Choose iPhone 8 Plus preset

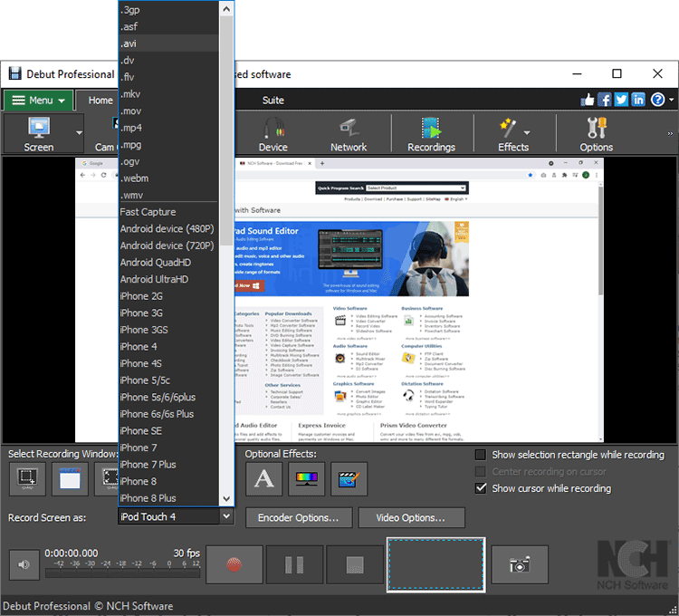[x=168, y=498]
